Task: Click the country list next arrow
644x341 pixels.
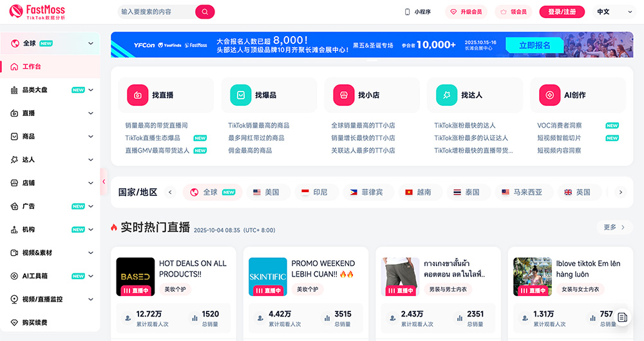Action: click(621, 192)
